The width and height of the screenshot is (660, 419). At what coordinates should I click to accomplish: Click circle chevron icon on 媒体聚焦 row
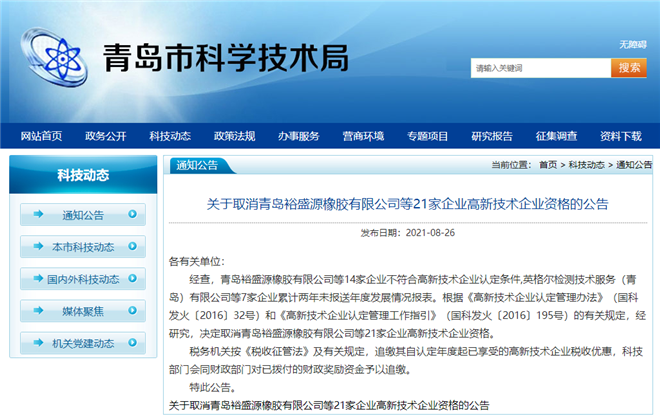pyautogui.click(x=133, y=310)
